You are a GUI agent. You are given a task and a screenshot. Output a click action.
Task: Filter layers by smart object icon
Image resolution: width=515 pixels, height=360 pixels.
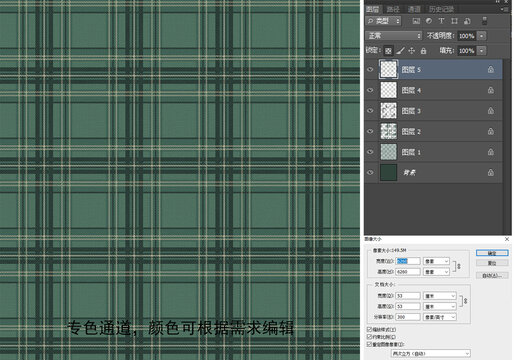467,21
